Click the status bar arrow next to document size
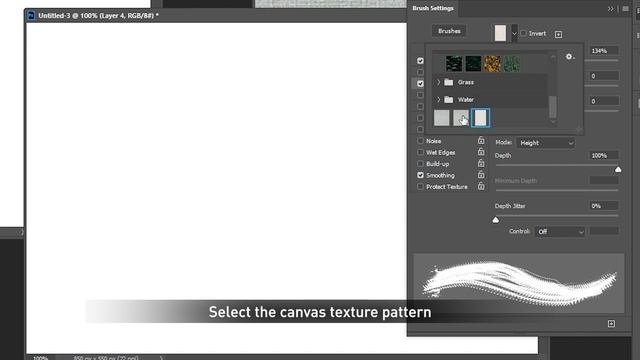Screen dimensions: 640x360 coord(161,358)
